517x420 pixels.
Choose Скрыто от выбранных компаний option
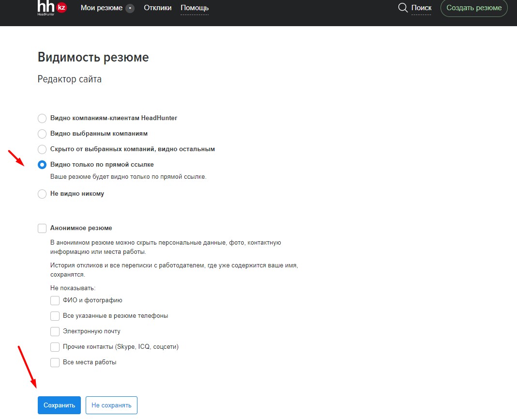click(42, 149)
